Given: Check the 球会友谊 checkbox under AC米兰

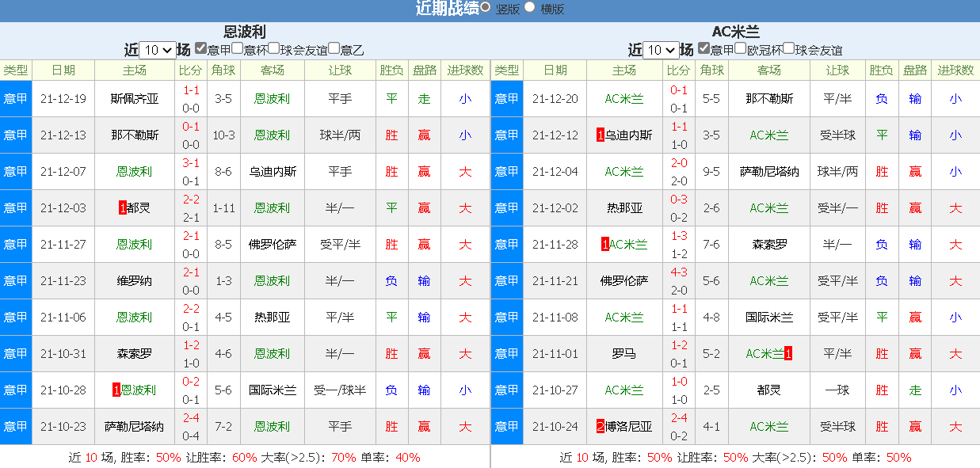Looking at the screenshot, I should point(789,48).
